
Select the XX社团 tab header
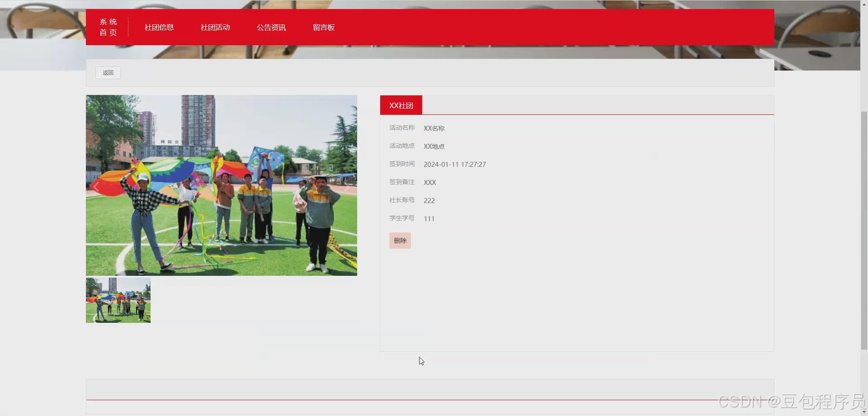[x=401, y=105]
